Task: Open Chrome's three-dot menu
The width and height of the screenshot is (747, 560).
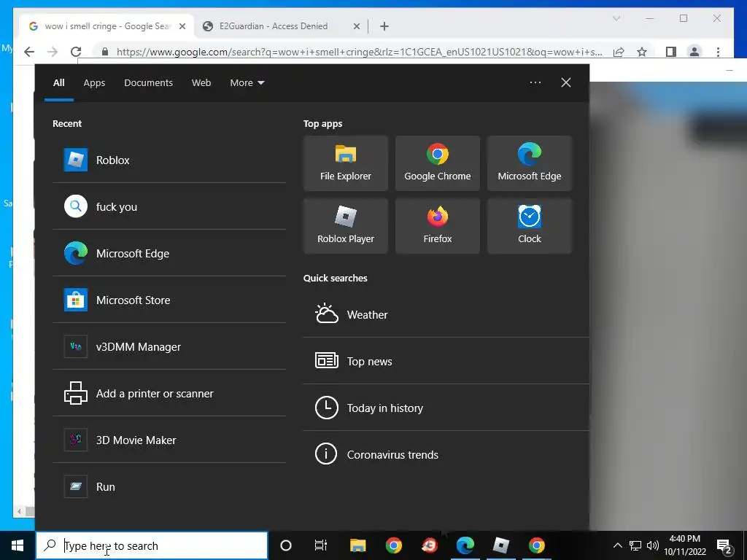Action: tap(718, 52)
